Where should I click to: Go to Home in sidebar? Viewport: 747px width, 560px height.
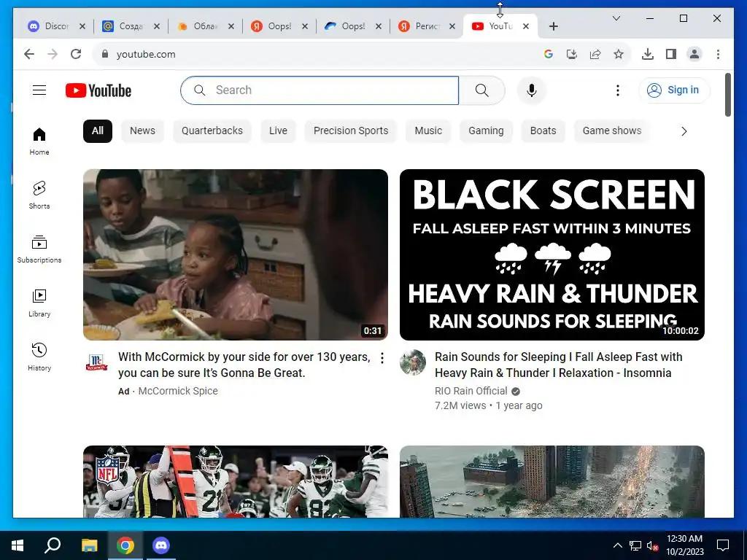[39, 141]
